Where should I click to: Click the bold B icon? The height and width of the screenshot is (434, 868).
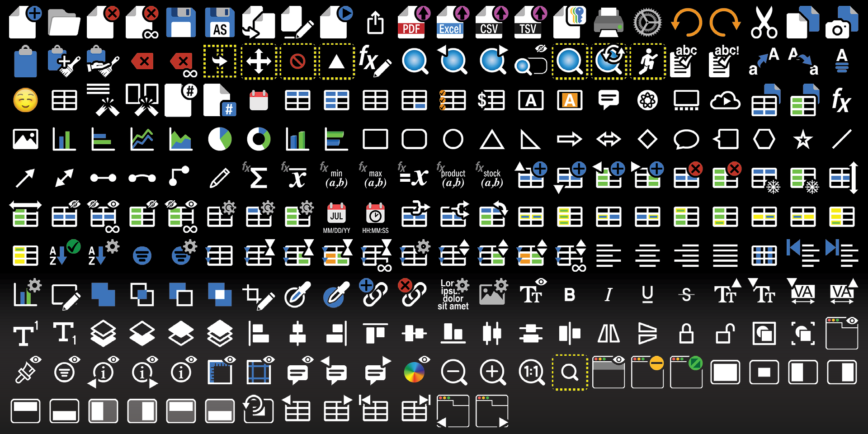(x=570, y=295)
